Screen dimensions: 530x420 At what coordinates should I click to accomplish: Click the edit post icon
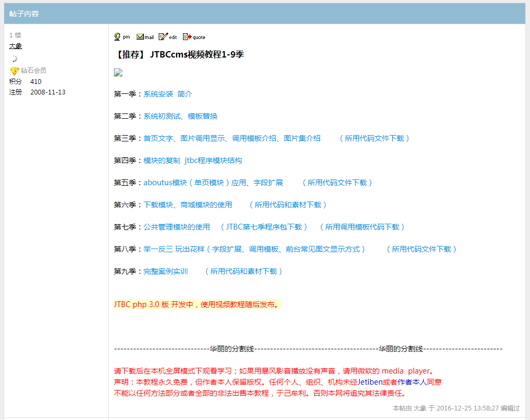tap(168, 37)
